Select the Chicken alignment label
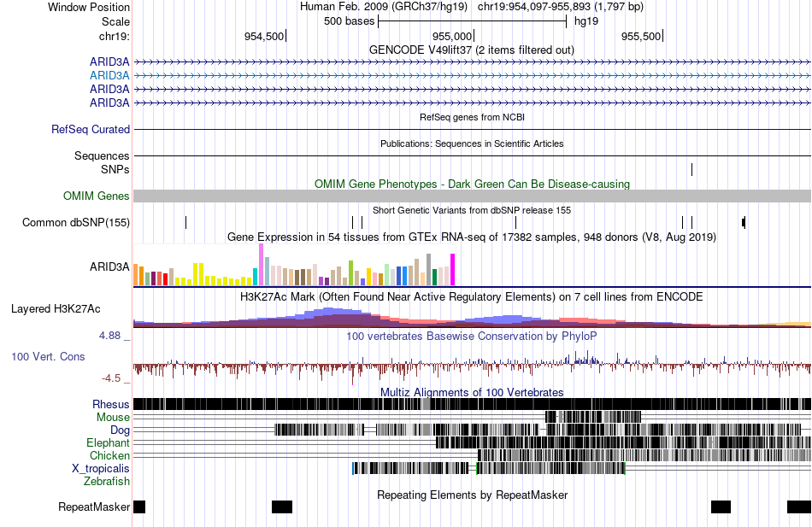The width and height of the screenshot is (812, 527). tap(109, 455)
